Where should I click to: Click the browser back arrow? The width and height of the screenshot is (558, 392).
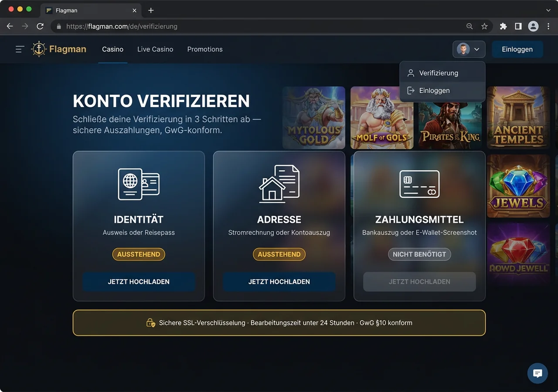10,26
